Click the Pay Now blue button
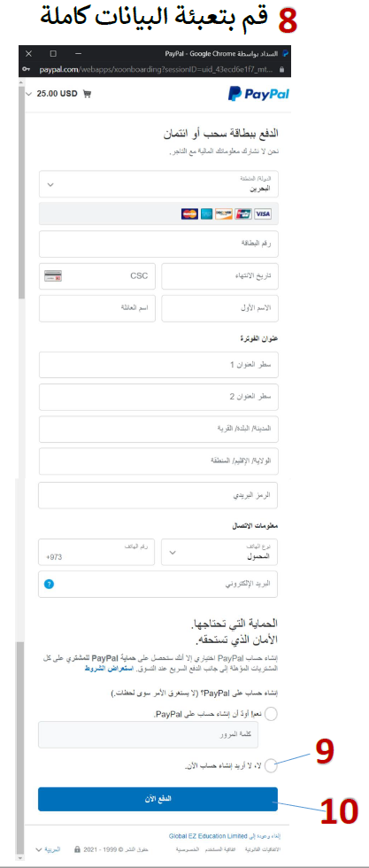 click(x=158, y=799)
